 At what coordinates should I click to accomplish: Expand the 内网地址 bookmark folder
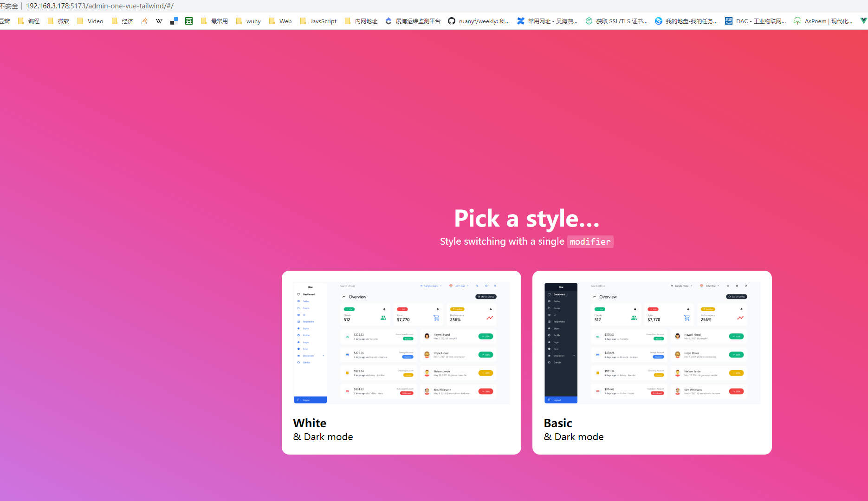pos(361,21)
